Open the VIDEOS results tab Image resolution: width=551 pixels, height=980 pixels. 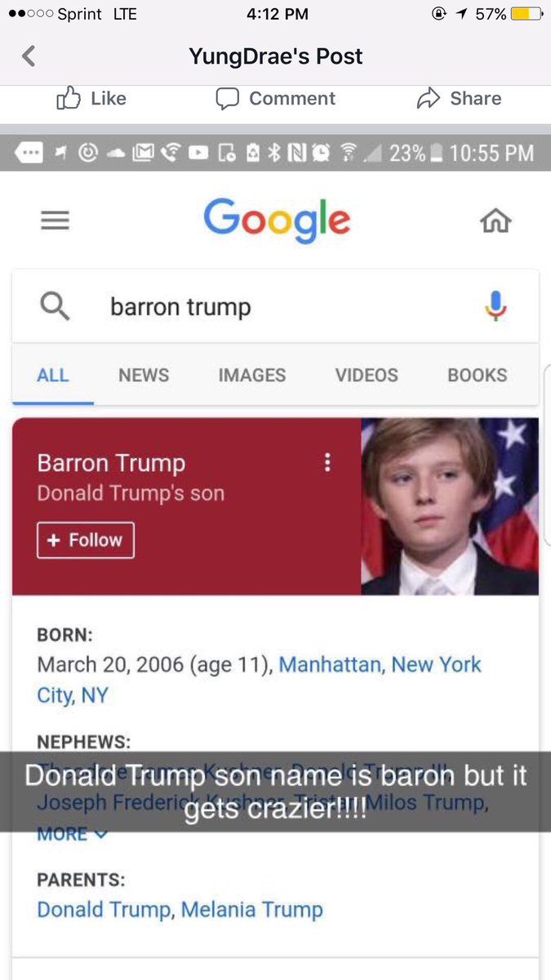(x=367, y=375)
